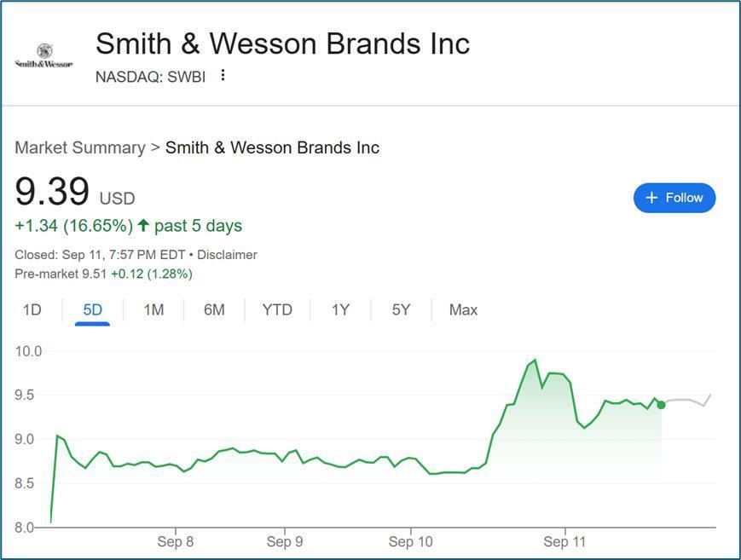Switch to the 6M chart range
This screenshot has width=741, height=560.
pyautogui.click(x=214, y=310)
